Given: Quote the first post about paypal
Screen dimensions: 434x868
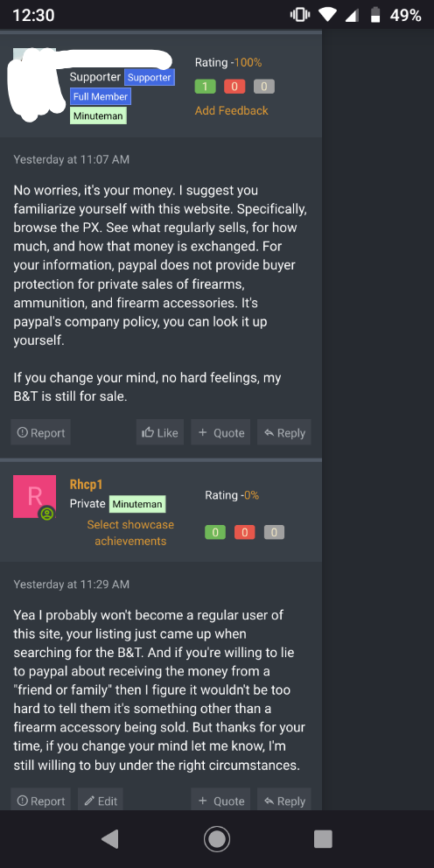Looking at the screenshot, I should coord(220,432).
